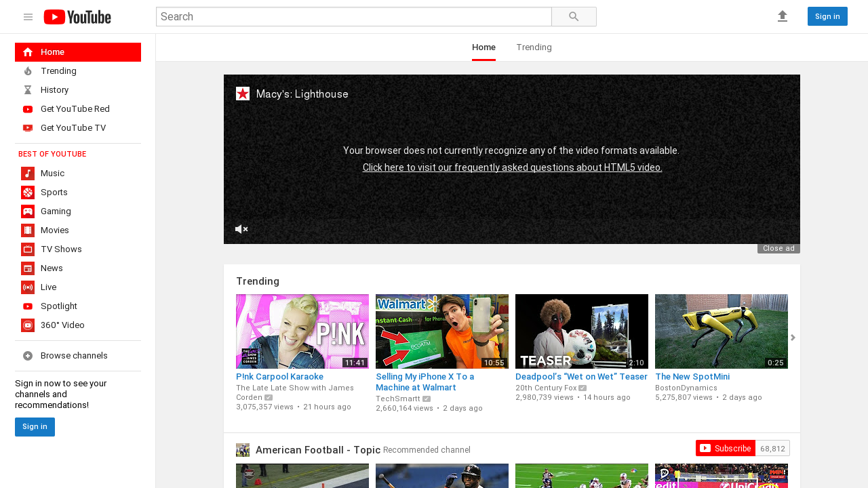868x488 pixels.
Task: Open Selling My iPhone X title link
Action: (x=425, y=382)
